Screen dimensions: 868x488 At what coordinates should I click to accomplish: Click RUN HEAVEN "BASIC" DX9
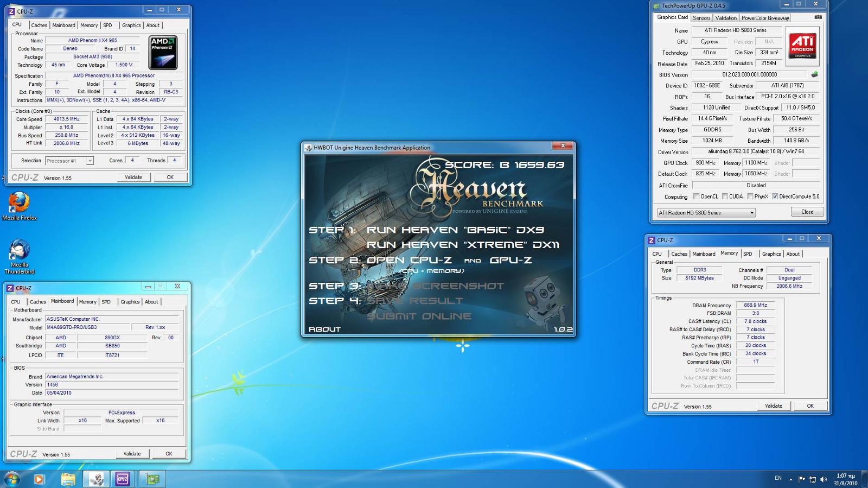(x=455, y=230)
